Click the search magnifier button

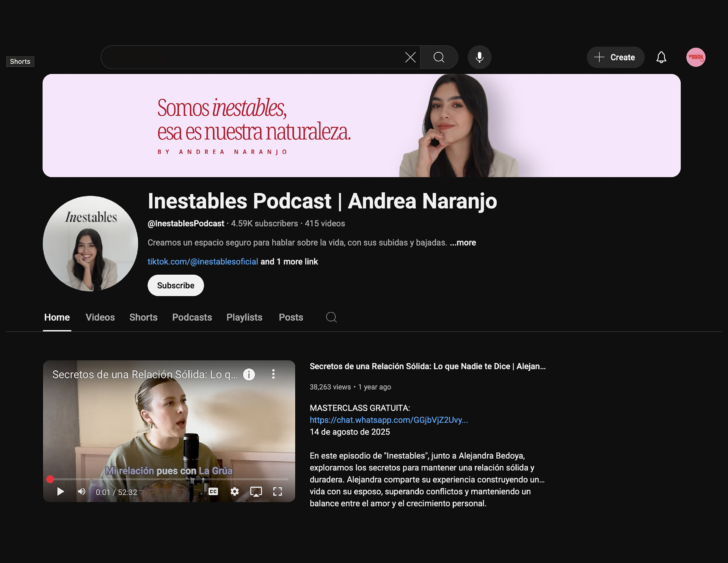pyautogui.click(x=439, y=57)
